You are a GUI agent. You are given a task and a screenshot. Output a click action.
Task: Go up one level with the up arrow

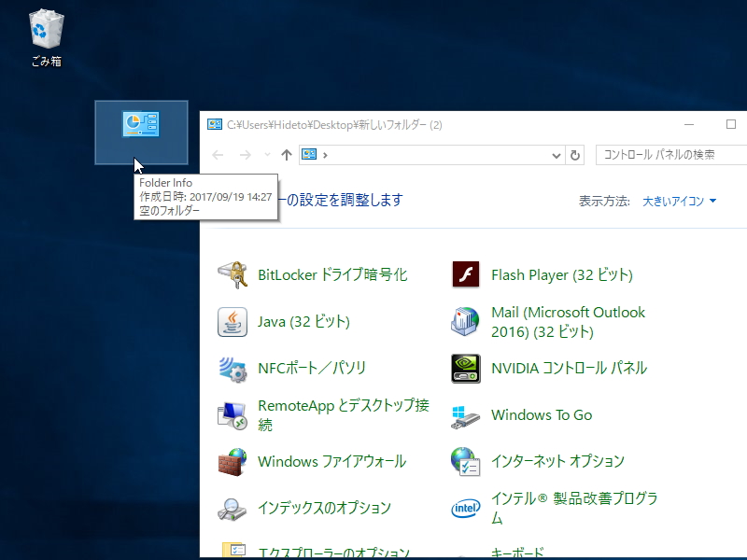287,155
